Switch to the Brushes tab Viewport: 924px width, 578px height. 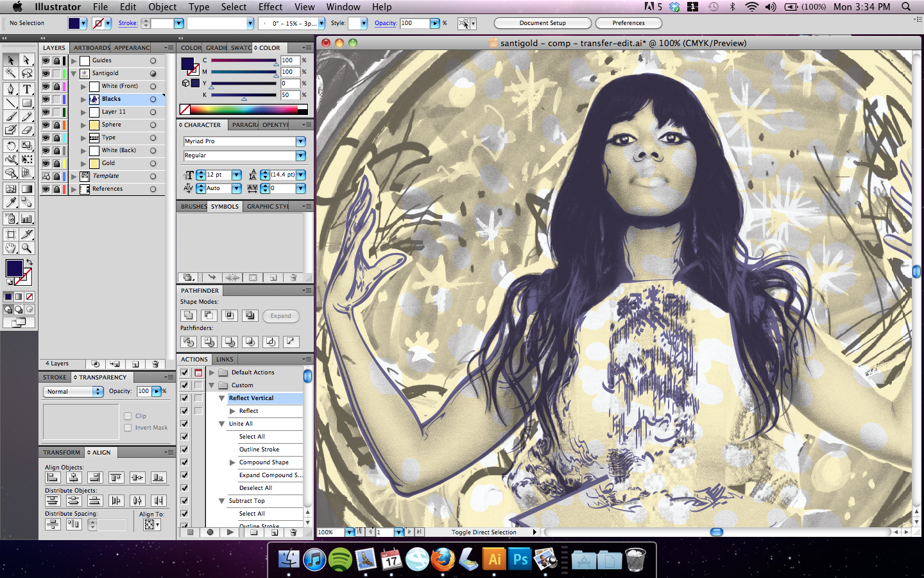click(x=193, y=207)
